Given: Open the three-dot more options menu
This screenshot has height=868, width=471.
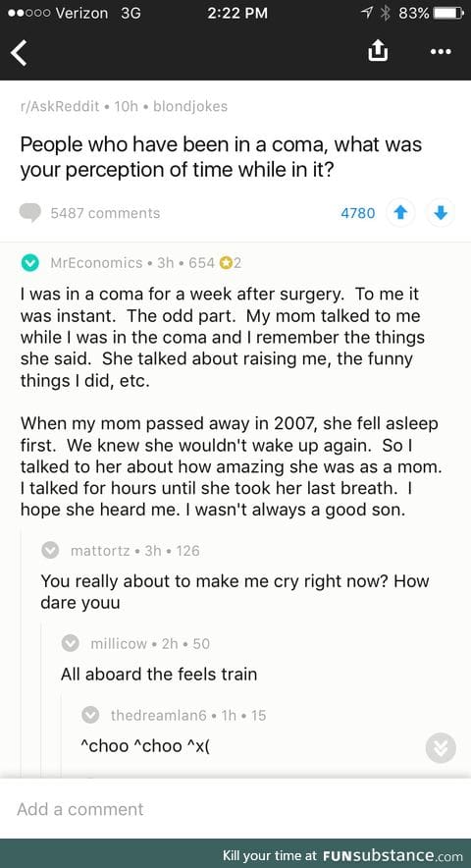Looking at the screenshot, I should [441, 52].
